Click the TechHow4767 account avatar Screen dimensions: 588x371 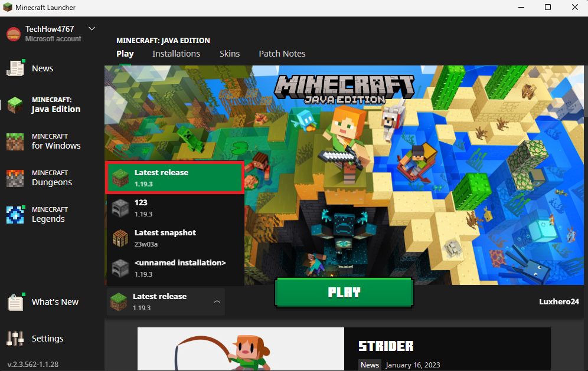14,34
